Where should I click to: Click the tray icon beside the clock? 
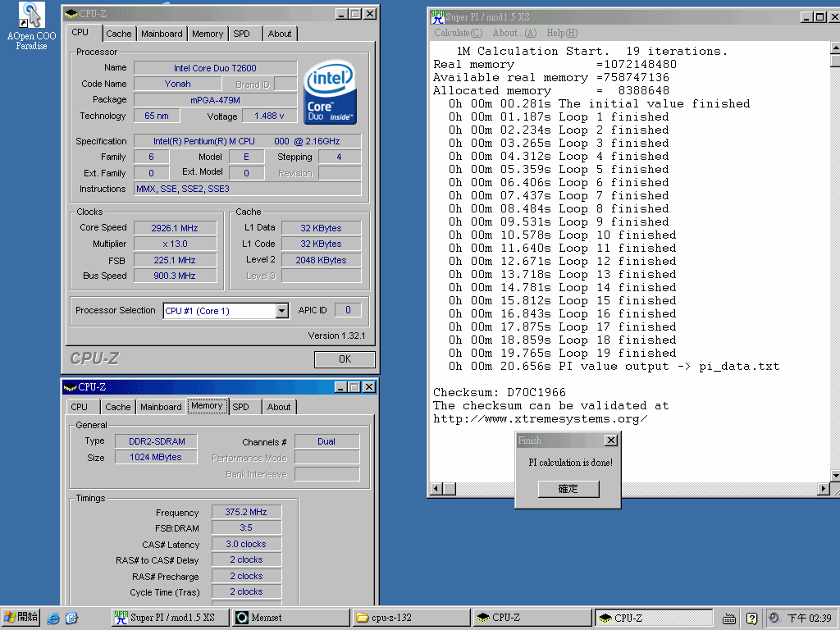coord(774,619)
